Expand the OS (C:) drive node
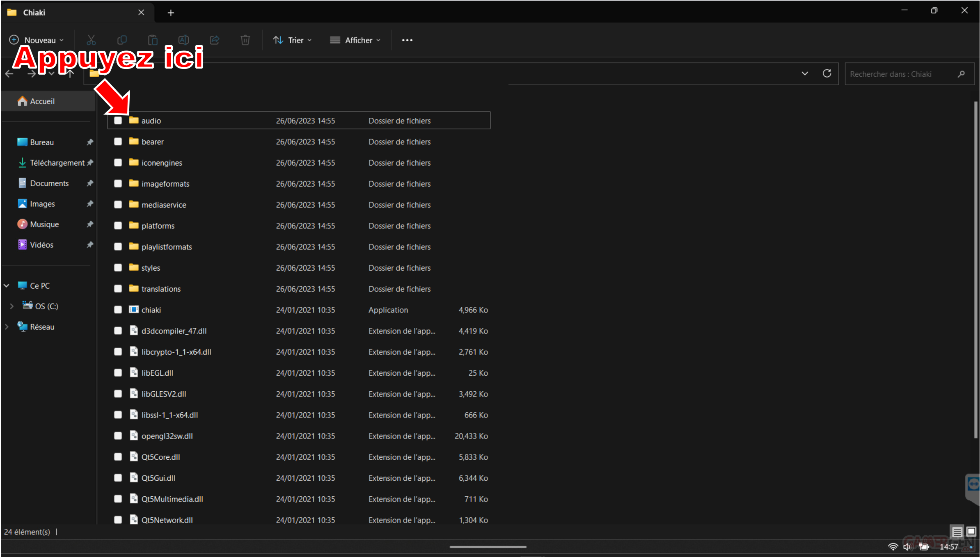Image resolution: width=980 pixels, height=557 pixels. 11,306
